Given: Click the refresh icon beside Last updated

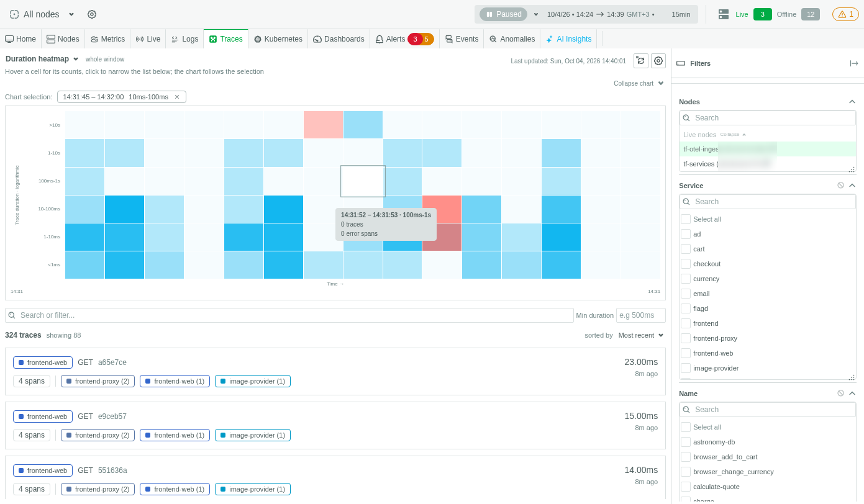Looking at the screenshot, I should [641, 61].
